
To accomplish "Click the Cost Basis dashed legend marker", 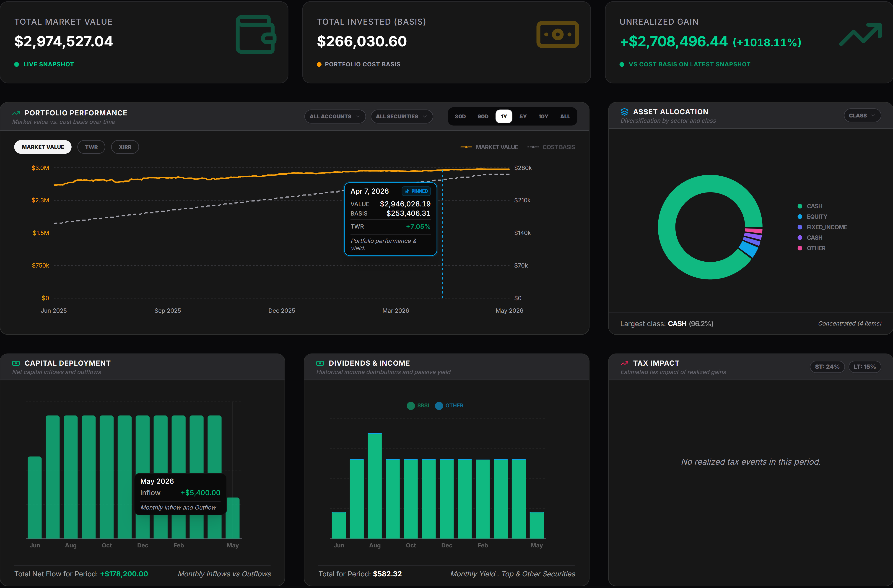I will coord(533,147).
